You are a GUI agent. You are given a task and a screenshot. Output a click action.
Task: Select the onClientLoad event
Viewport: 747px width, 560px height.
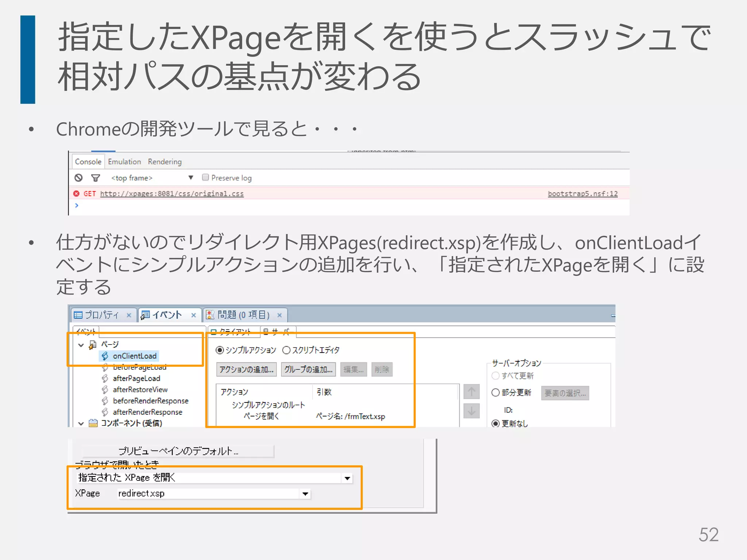coord(135,356)
